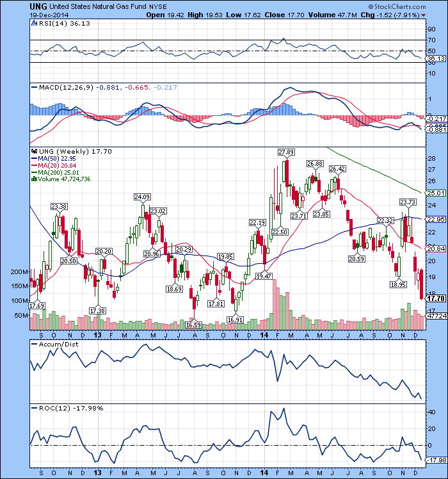The height and width of the screenshot is (479, 448).
Task: Click the 19-Dec-2014 date label
Action: [49, 15]
